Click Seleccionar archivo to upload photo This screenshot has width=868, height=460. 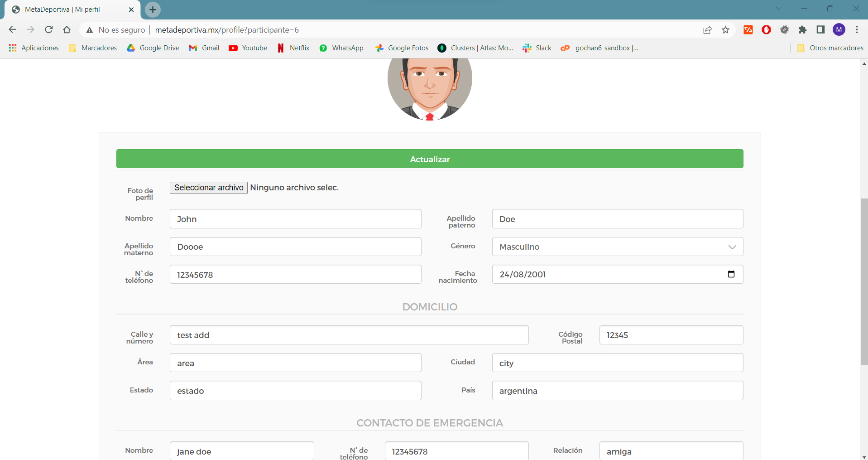pos(209,188)
